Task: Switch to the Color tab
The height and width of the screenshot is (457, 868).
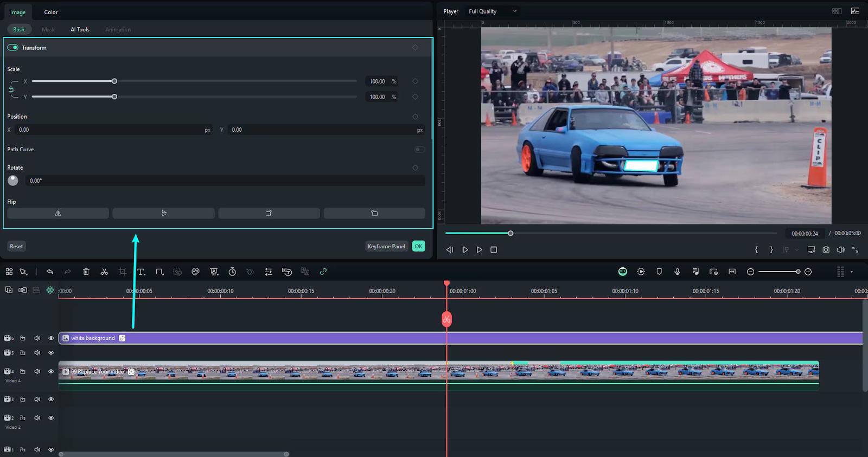Action: pyautogui.click(x=51, y=12)
